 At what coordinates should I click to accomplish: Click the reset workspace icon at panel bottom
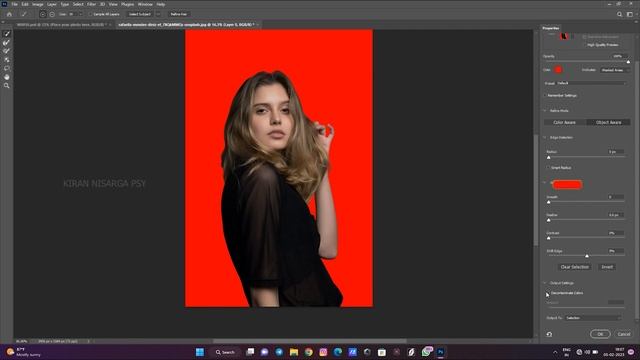click(549, 334)
